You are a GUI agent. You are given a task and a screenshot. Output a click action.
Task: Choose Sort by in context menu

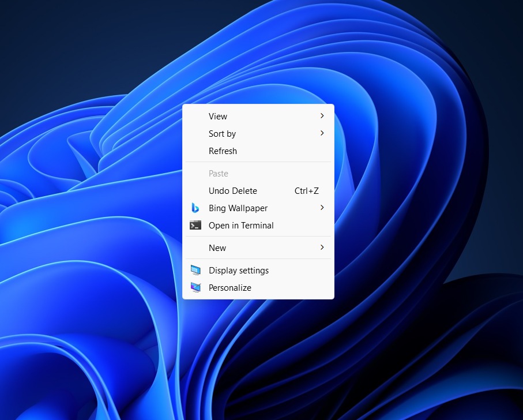258,133
